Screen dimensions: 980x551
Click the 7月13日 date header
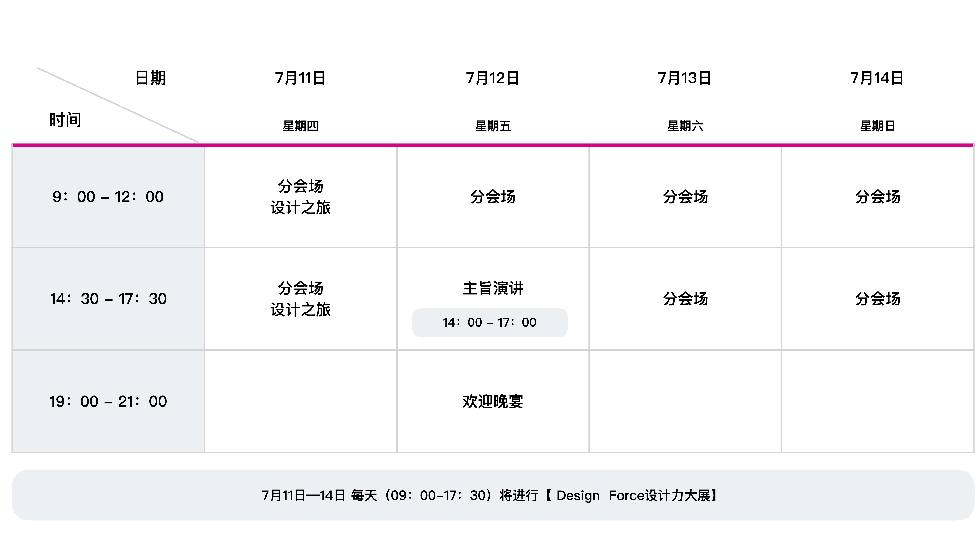tap(685, 78)
